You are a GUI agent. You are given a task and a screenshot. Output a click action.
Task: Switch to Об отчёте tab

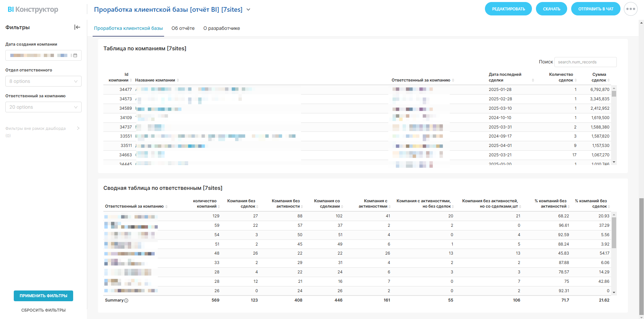coord(183,28)
